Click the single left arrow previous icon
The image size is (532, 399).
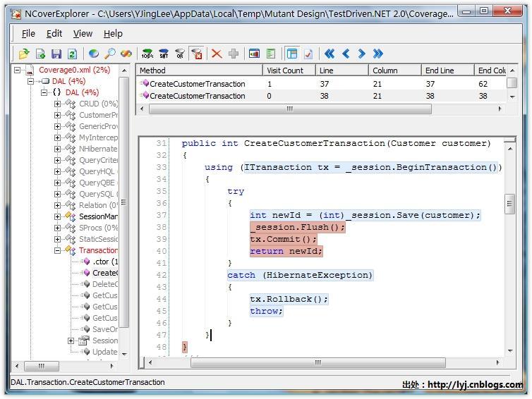pyautogui.click(x=346, y=54)
